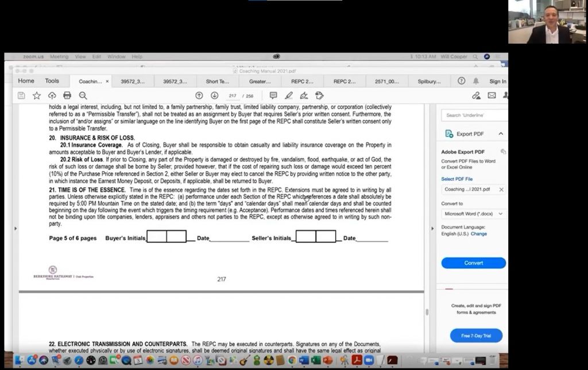Screen dimensions: 588x370
Task: Remove Coaching 2021.pdf from selected files
Action: click(x=501, y=190)
